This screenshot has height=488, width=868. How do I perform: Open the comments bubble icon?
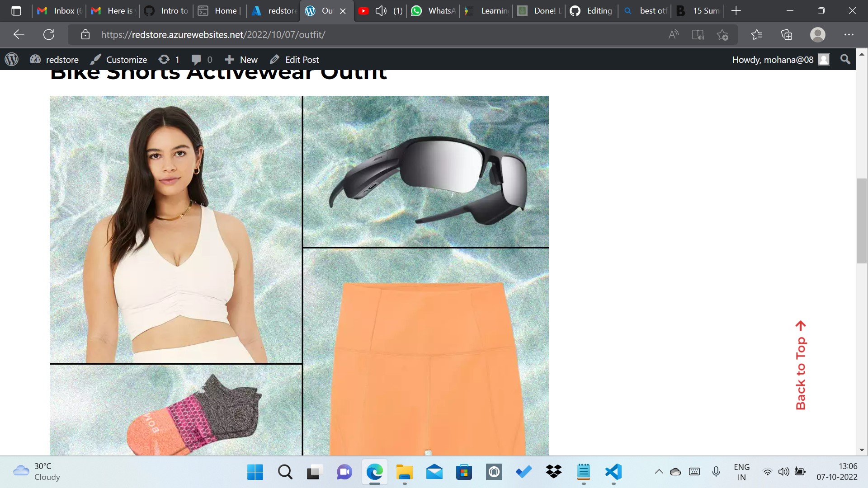click(196, 60)
